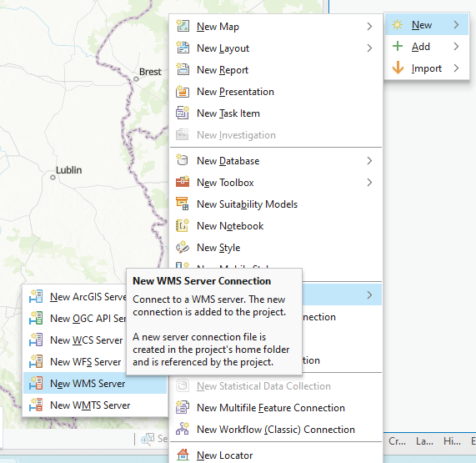This screenshot has height=463, width=476.
Task: Switch to the La... pane tab
Action: point(424,440)
